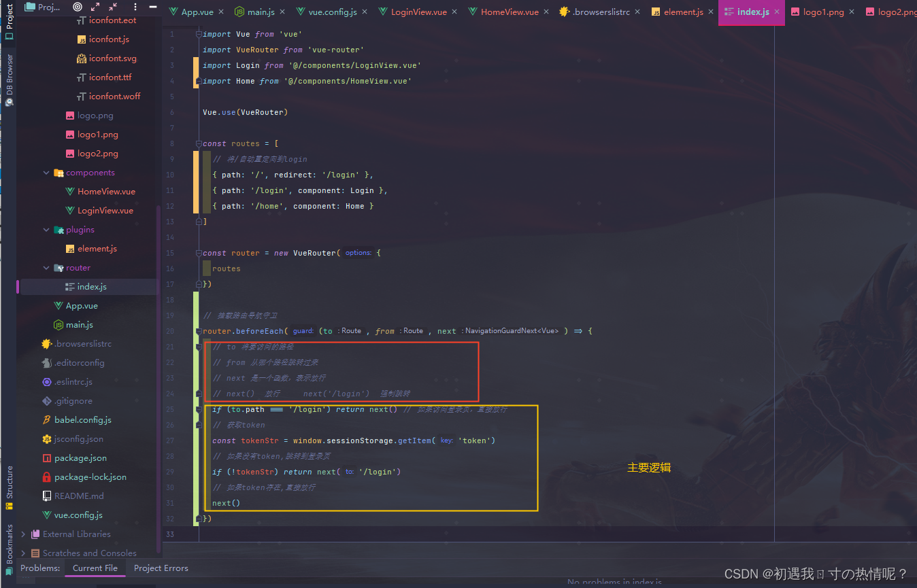
Task: Select the Project Errors tab
Action: click(161, 568)
